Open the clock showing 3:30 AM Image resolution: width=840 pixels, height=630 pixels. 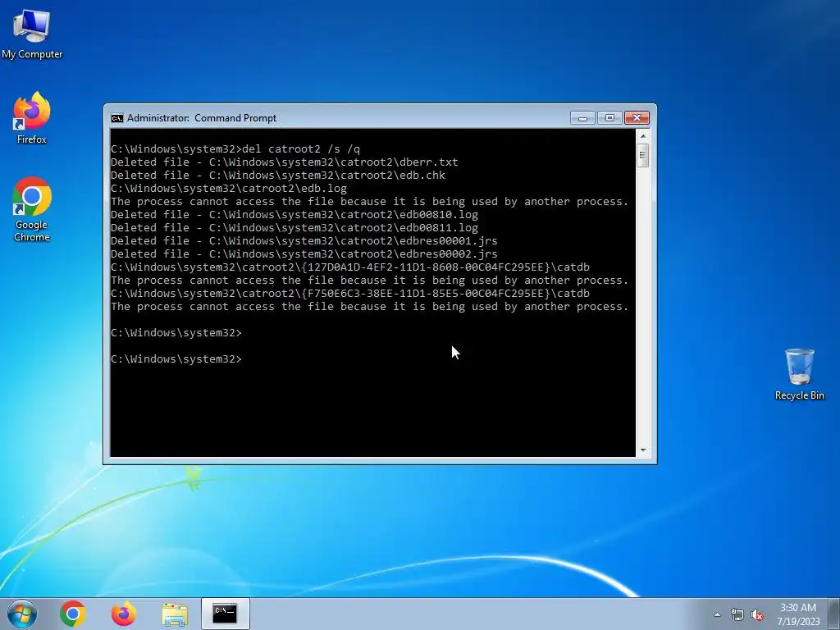point(798,614)
